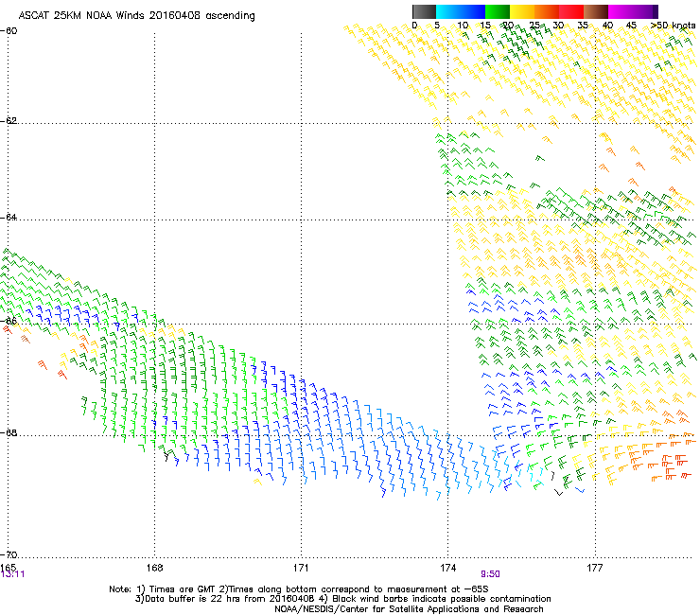Click the latitude label '-60'
The image size is (700, 615).
[x=9, y=31]
